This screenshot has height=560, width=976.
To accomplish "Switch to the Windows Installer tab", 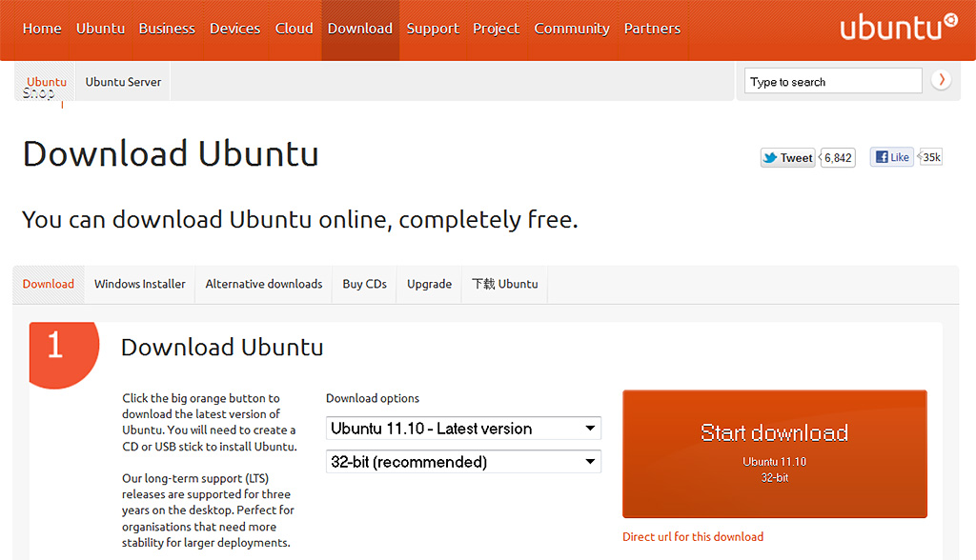I will (140, 284).
